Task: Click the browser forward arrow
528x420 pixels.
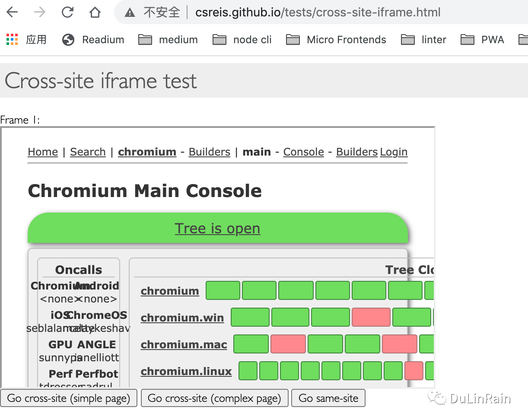Action: (39, 12)
